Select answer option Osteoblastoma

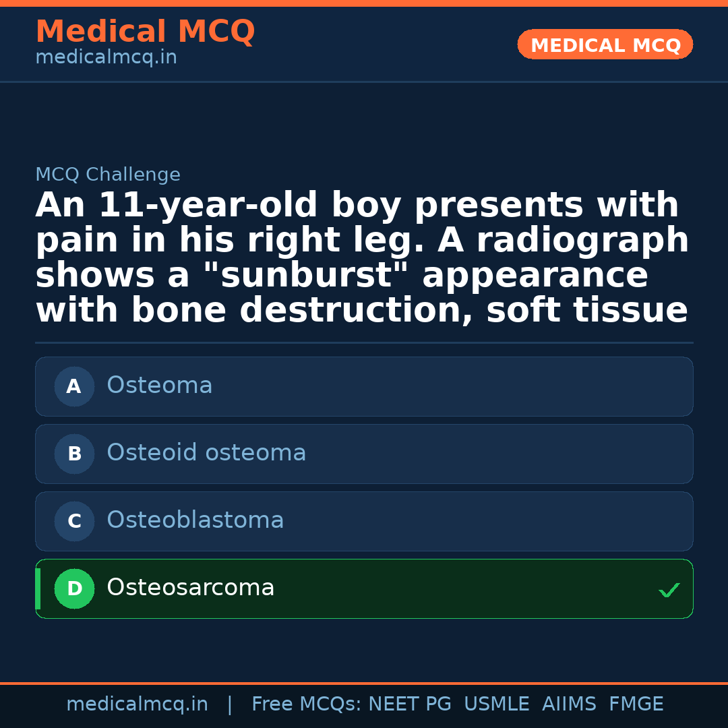pos(364,521)
